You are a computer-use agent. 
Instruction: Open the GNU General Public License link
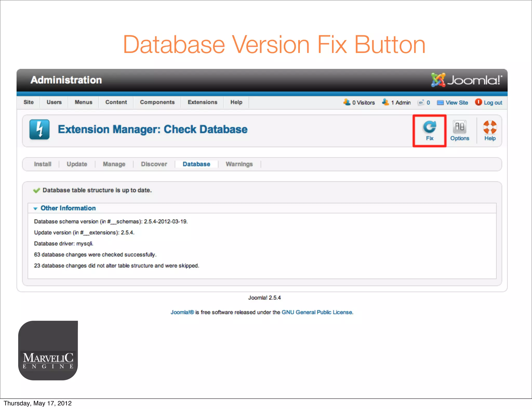[317, 312]
